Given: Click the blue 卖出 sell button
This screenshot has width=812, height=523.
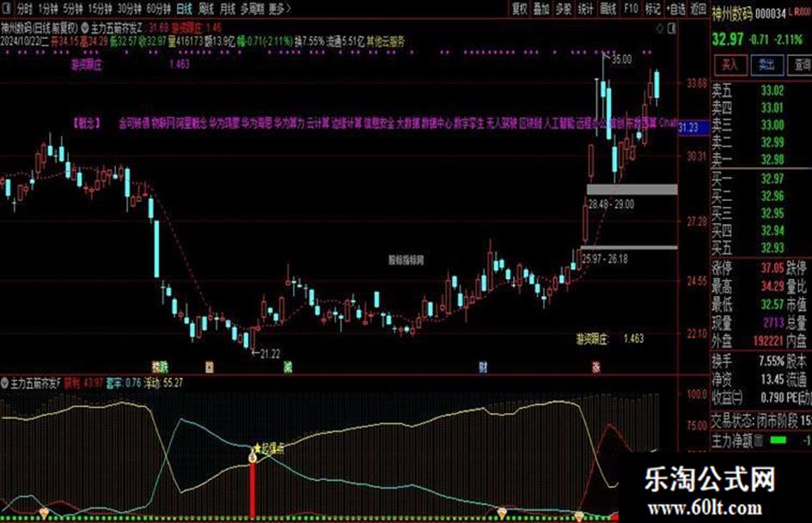Looking at the screenshot, I should [766, 65].
